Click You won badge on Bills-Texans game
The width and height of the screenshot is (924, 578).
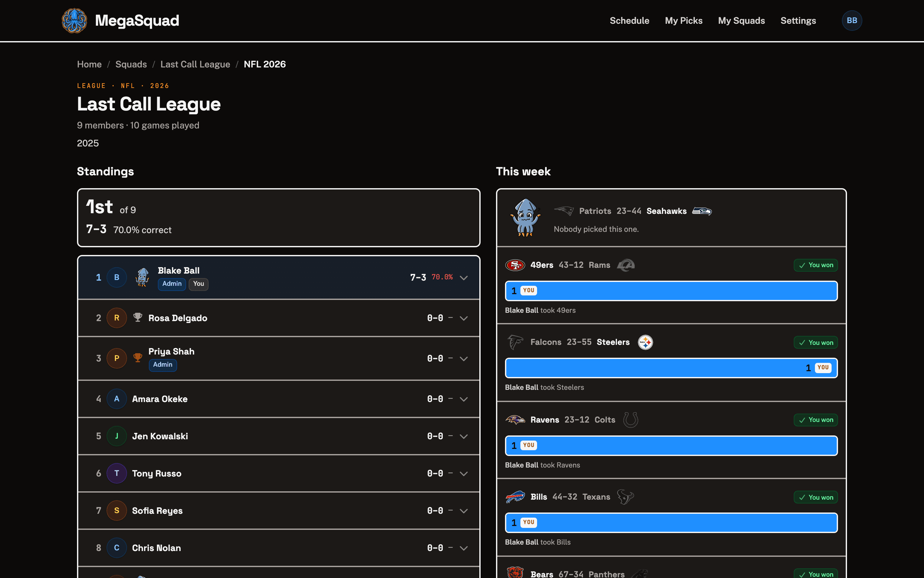(x=816, y=497)
